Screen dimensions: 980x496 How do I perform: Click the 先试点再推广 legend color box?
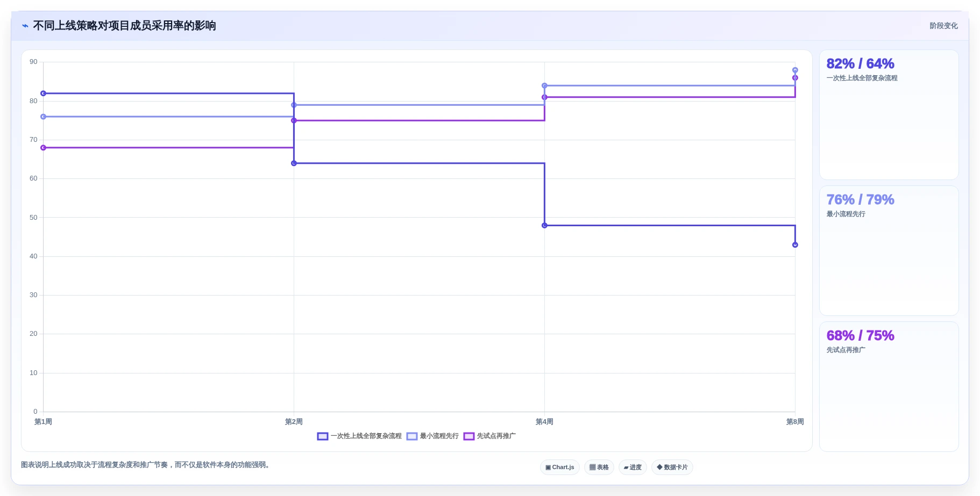(x=469, y=436)
